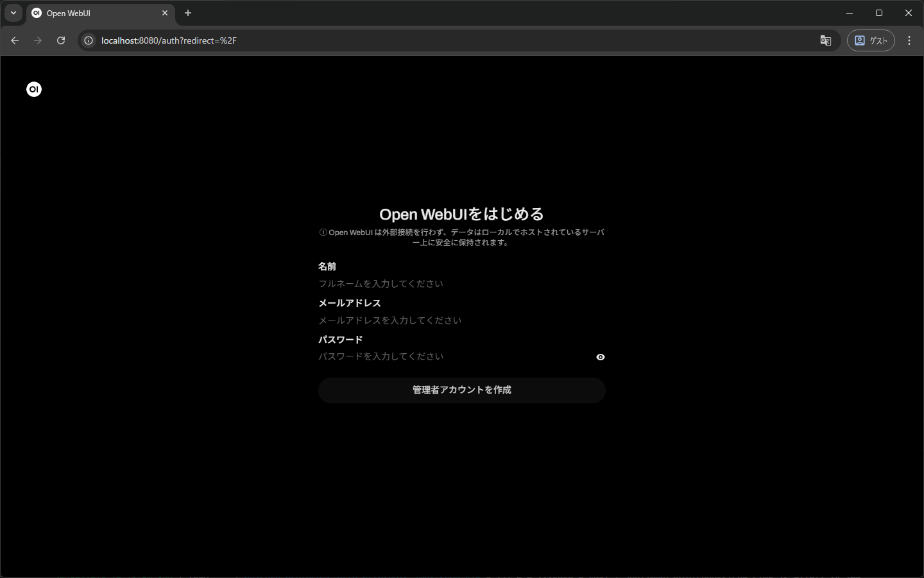
Task: Click the Open WebUI logo icon
Action: [34, 89]
